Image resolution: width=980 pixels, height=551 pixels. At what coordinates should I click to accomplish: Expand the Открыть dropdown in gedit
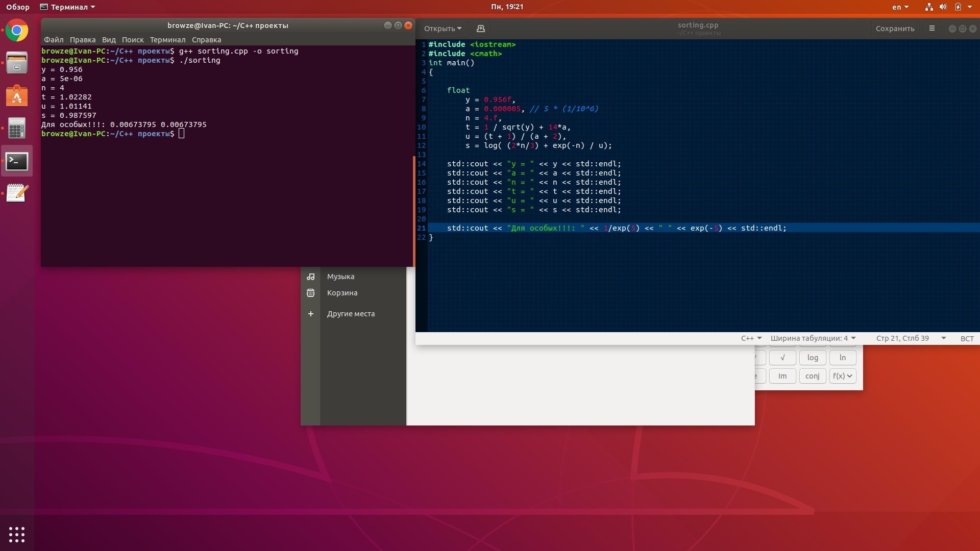443,29
